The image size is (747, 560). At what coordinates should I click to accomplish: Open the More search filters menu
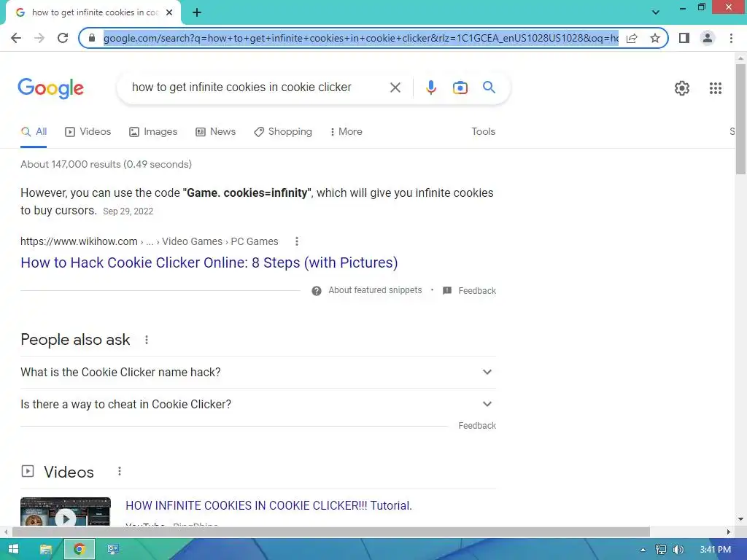click(x=347, y=132)
